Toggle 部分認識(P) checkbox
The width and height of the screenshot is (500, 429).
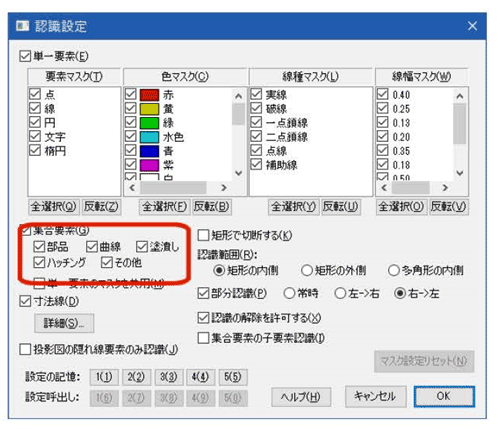point(203,293)
